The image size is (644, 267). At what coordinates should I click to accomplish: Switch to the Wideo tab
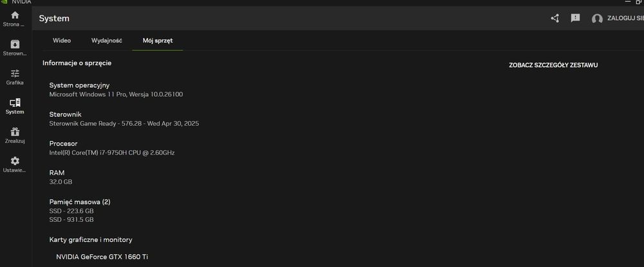coord(62,41)
